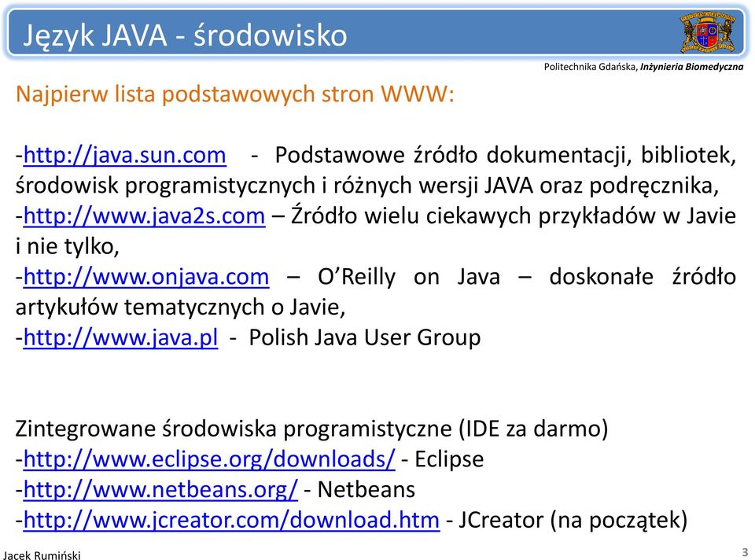Click the '- Eclipse' label text
Image resolution: width=755 pixels, height=560 pixels.
point(443,459)
